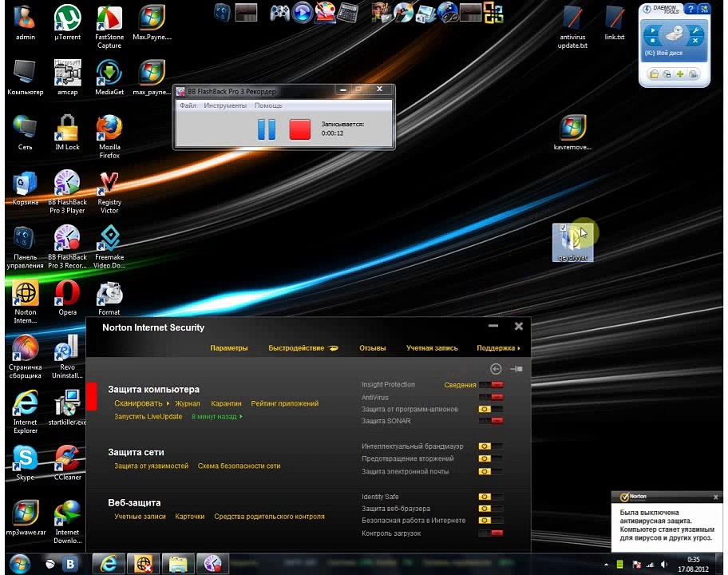Click the Internet Explorer taskbar button

[x=109, y=564]
